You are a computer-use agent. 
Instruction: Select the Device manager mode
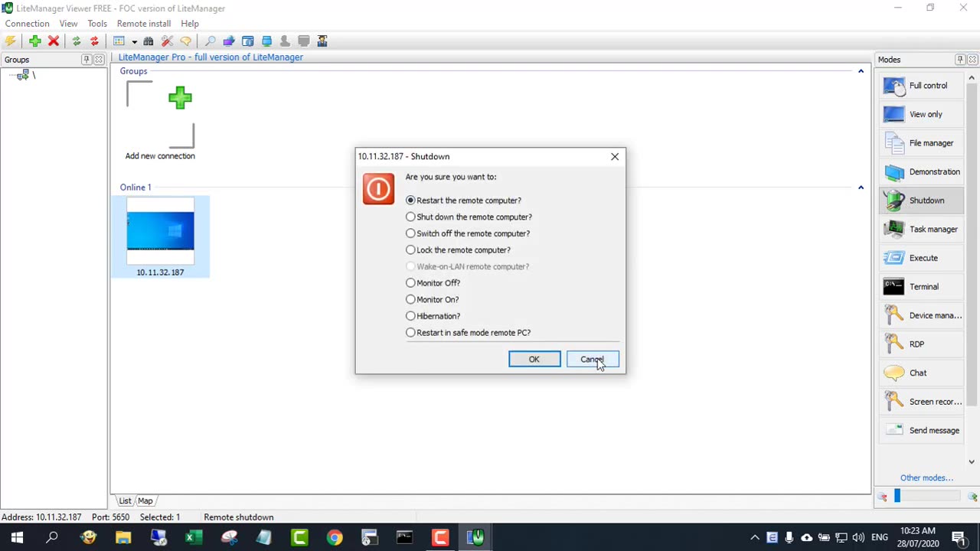pos(921,315)
